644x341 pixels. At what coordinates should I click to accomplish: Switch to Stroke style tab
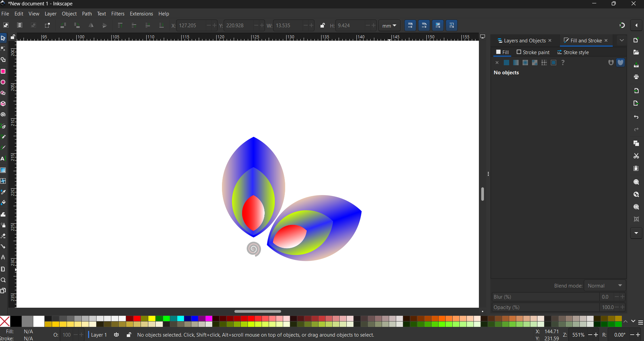[x=573, y=52]
